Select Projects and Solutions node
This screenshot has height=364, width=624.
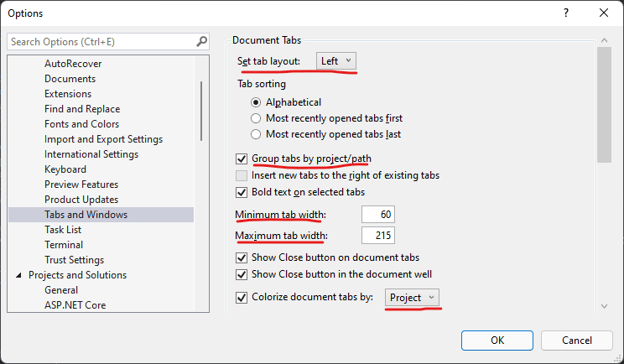point(78,275)
